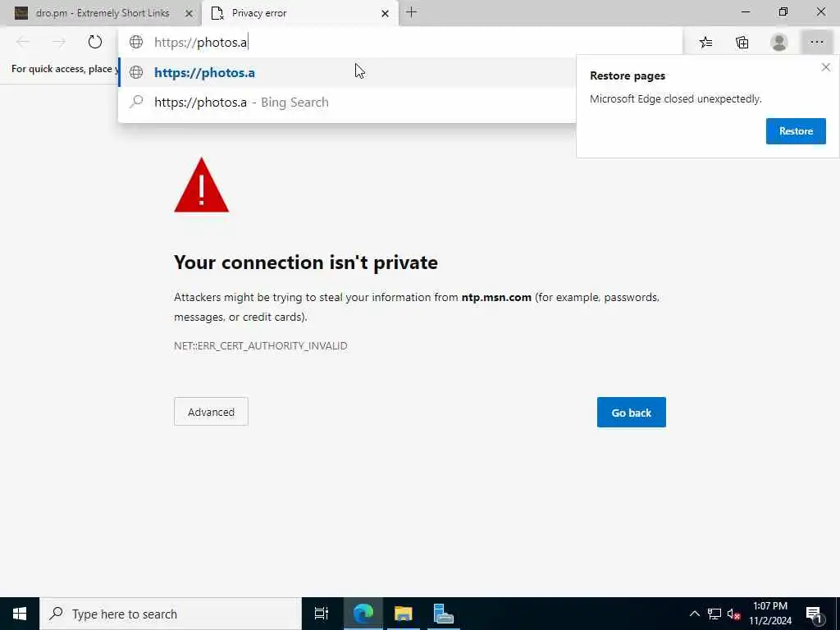Screen dimensions: 840x630
Task: Click the Advanced button
Action: click(211, 412)
